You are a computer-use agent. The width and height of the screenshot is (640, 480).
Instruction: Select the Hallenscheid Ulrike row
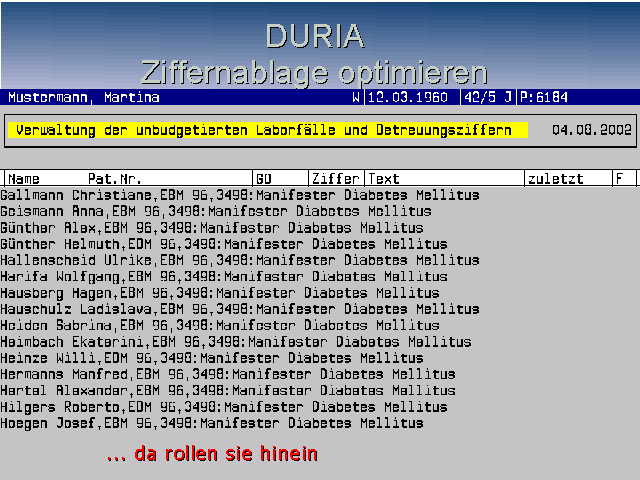240,260
